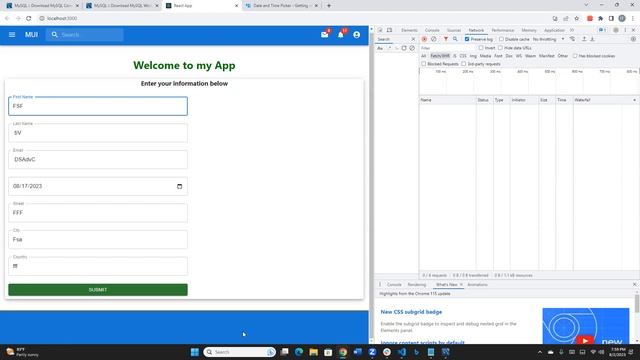
Task: Open Waterfall column sort dropdown
Action: 634,100
